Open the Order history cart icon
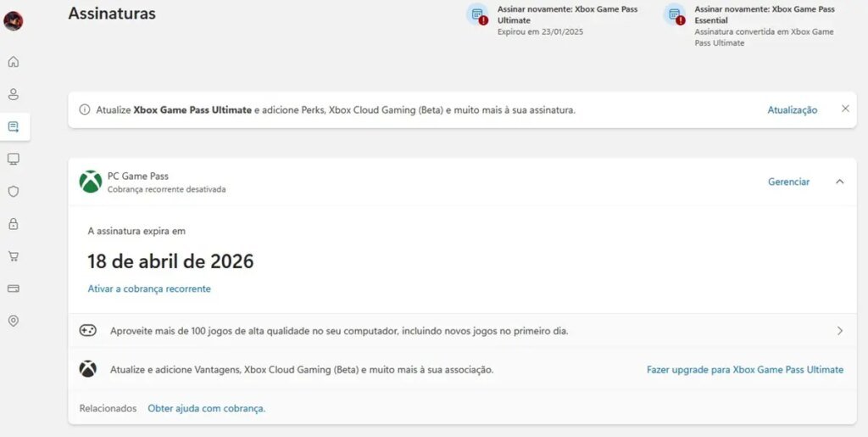Viewport: 868px width, 437px height. 14,256
